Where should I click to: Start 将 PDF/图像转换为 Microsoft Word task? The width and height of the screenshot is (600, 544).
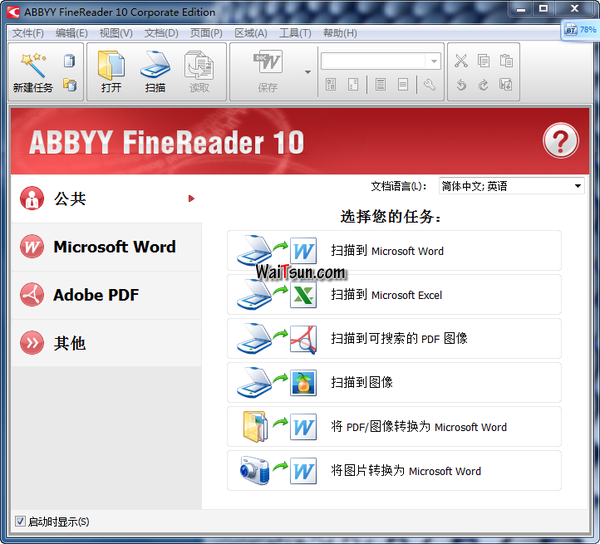tap(394, 427)
